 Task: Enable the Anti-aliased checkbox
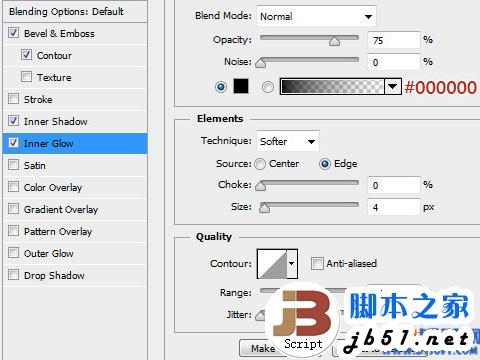[317, 263]
